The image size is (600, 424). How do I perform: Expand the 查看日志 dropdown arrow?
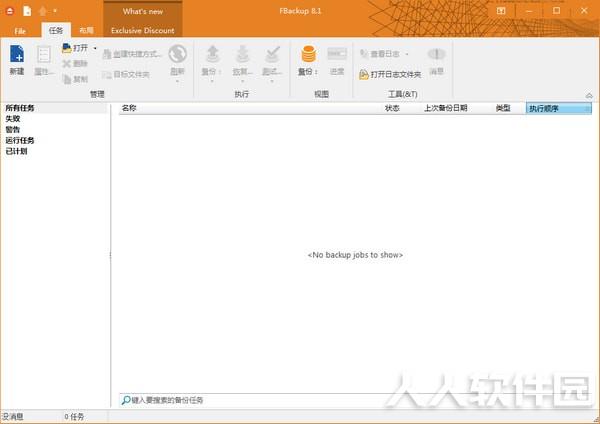[406, 54]
